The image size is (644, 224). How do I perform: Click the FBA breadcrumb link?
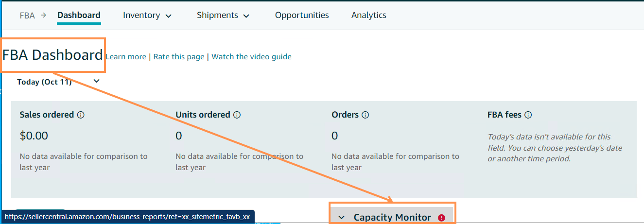click(x=27, y=15)
